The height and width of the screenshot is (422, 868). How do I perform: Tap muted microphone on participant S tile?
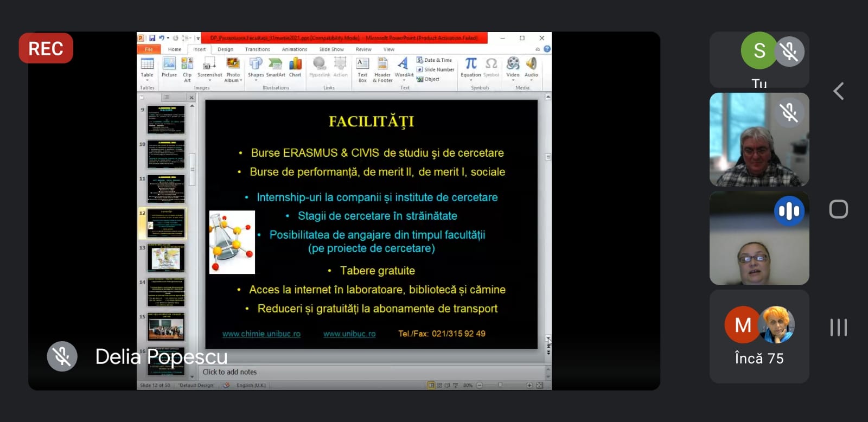coord(789,51)
